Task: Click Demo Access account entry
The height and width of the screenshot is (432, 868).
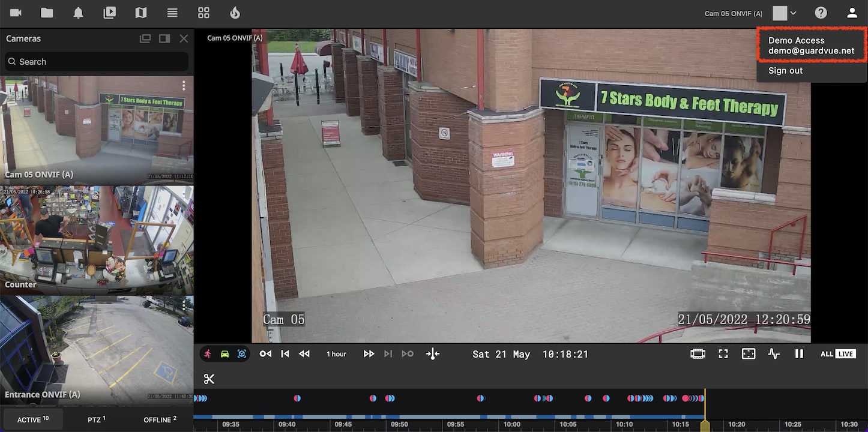Action: [x=811, y=46]
